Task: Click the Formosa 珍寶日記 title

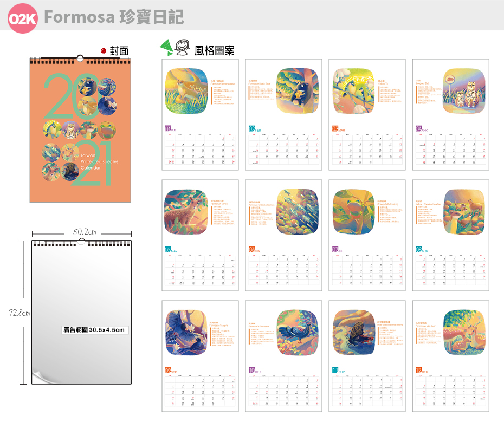Action: [114, 17]
